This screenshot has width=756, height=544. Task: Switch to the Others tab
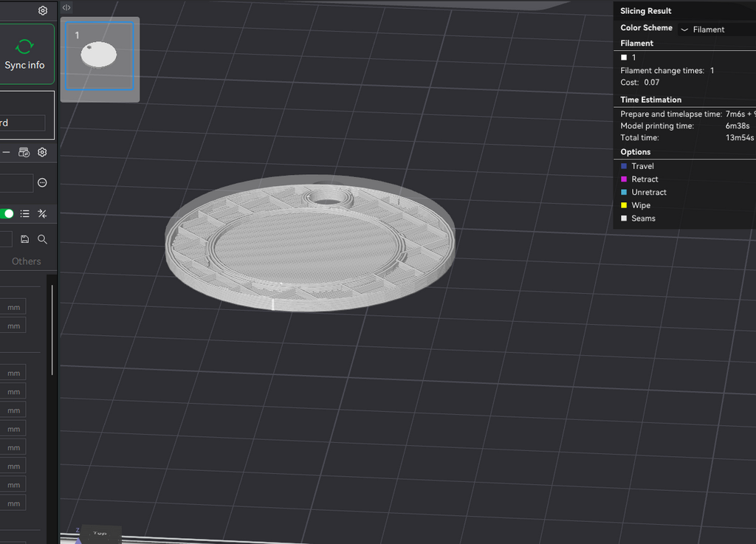[x=26, y=261]
